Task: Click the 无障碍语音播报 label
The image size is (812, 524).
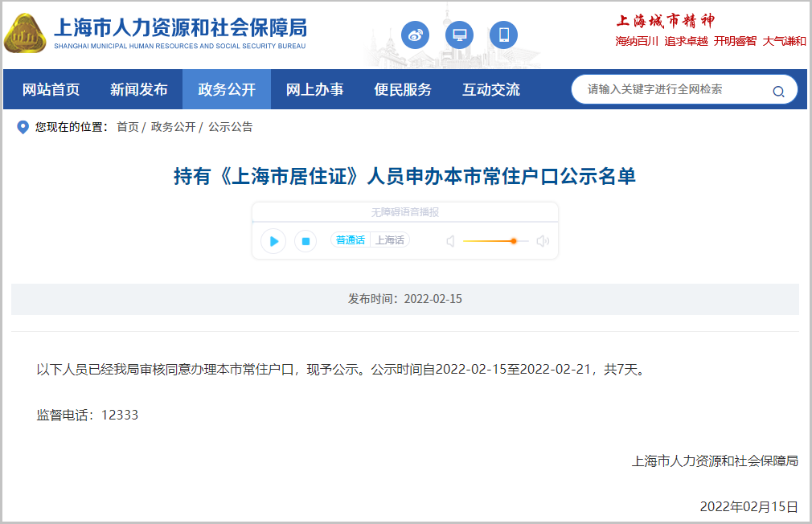Action: coord(405,212)
